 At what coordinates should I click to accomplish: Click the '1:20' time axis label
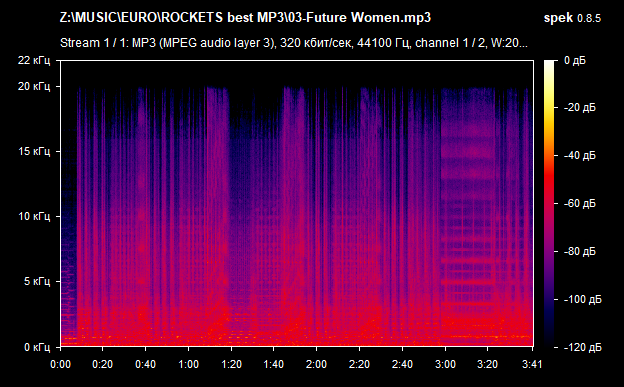pos(231,364)
